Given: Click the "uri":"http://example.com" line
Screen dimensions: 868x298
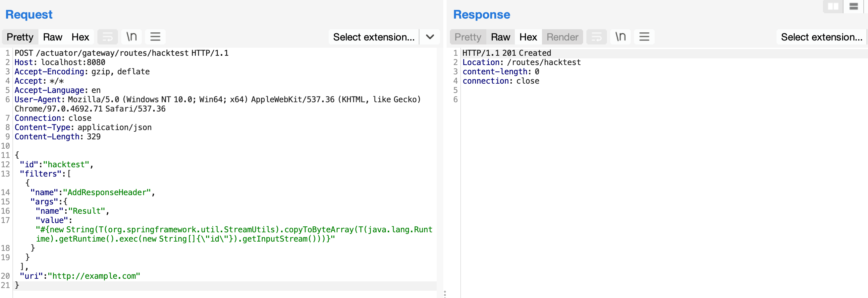Looking at the screenshot, I should tap(80, 276).
